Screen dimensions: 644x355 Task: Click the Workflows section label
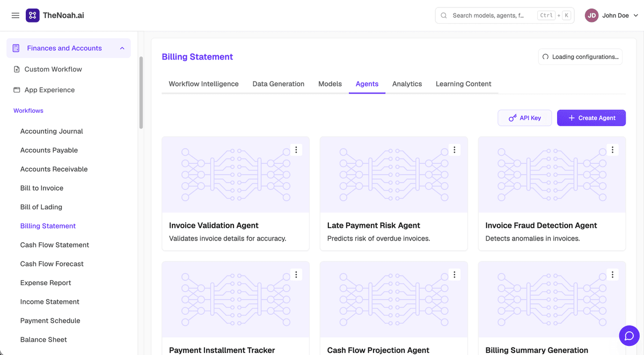pos(28,111)
